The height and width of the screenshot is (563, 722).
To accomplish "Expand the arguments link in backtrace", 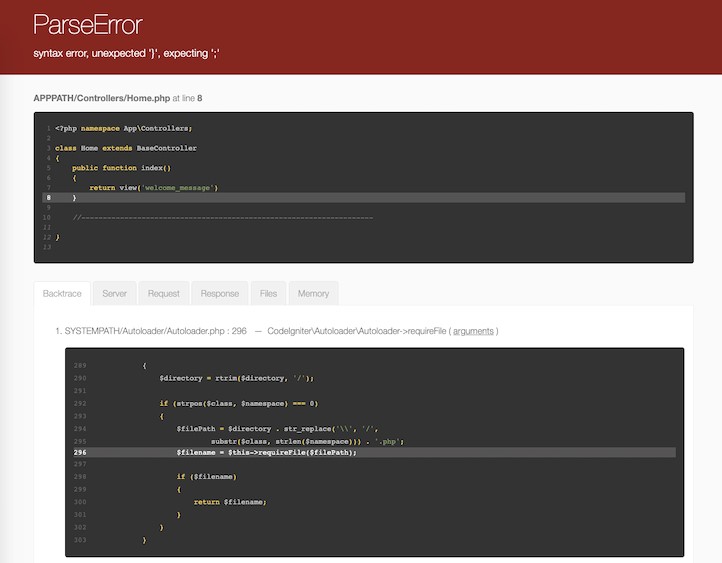I will click(x=474, y=331).
